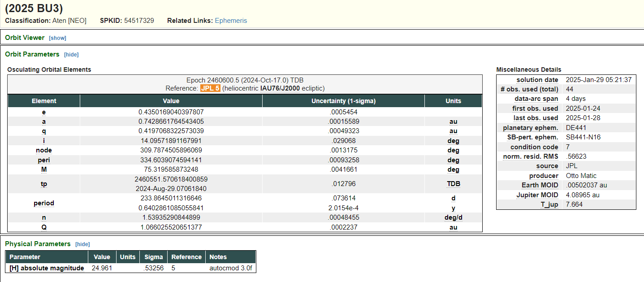The height and width of the screenshot is (282, 644).
Task: Select T_jup value 7.664
Action: click(574, 204)
